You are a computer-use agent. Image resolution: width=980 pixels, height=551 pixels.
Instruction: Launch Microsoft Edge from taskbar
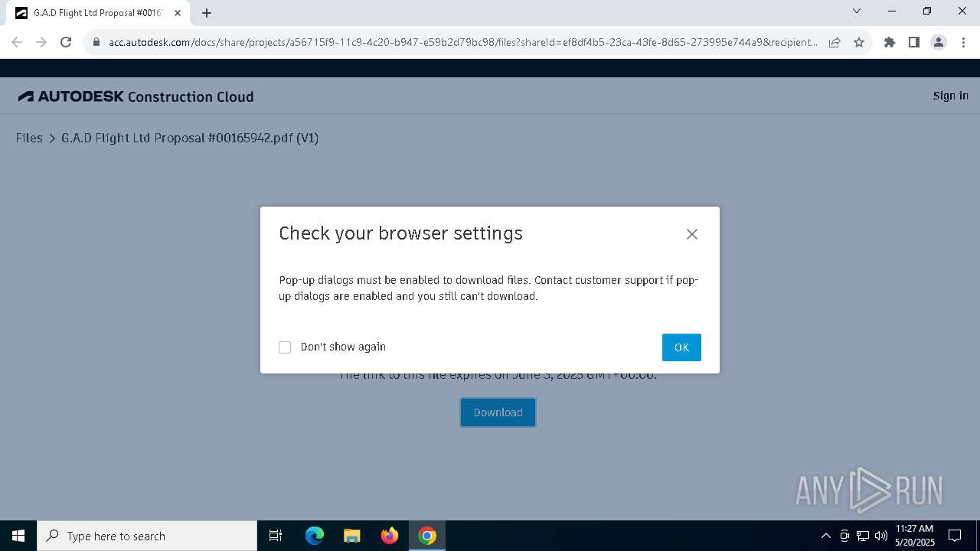coord(315,536)
